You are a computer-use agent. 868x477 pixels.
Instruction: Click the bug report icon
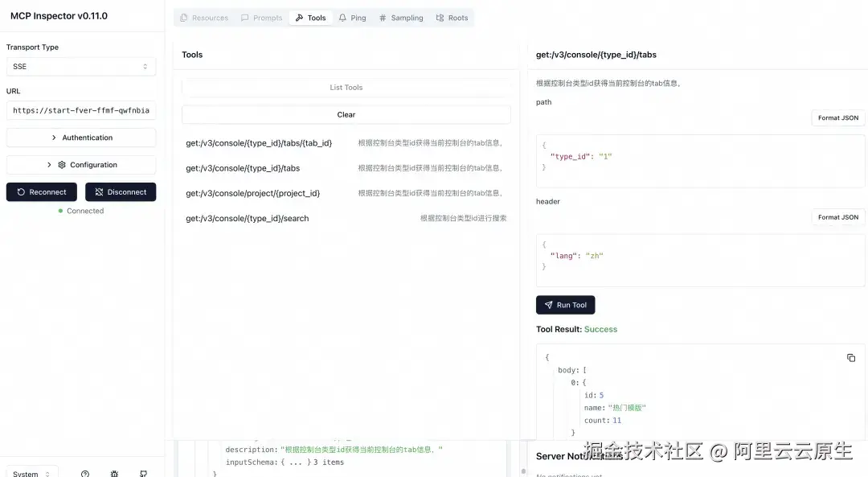pos(114,474)
